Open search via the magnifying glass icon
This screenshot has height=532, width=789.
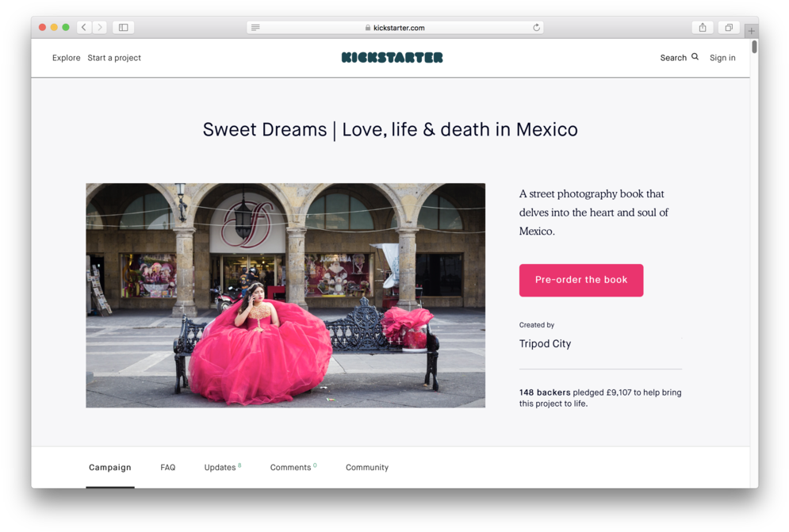point(695,56)
